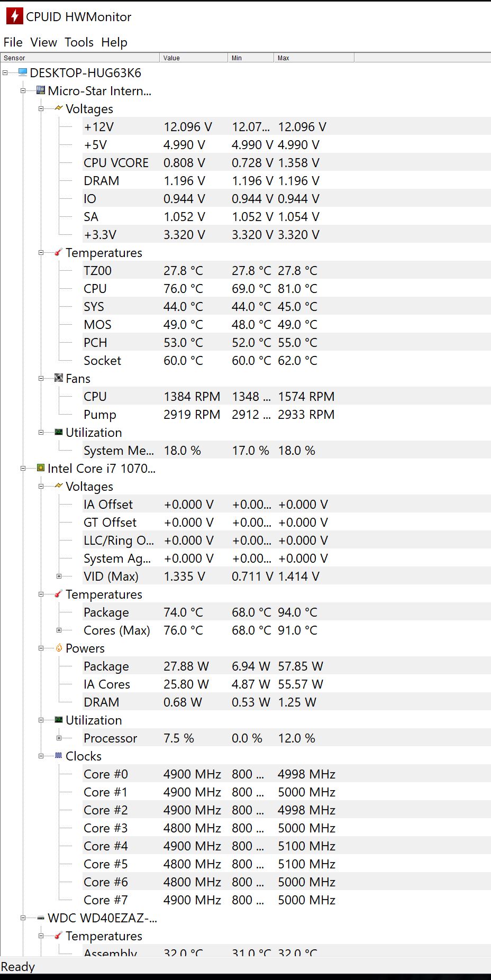Click the Value column header
The width and height of the screenshot is (491, 980).
click(194, 58)
